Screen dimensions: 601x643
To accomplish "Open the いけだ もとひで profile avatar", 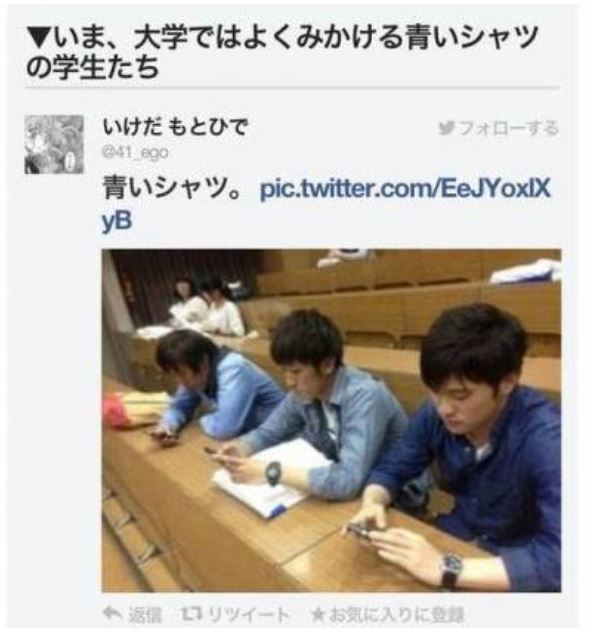I will (x=54, y=144).
